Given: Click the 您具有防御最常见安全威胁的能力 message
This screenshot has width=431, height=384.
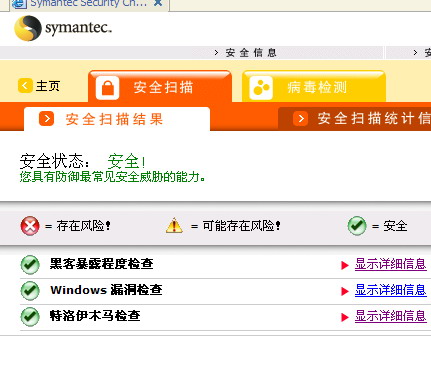Looking at the screenshot, I should pyautogui.click(x=112, y=177).
